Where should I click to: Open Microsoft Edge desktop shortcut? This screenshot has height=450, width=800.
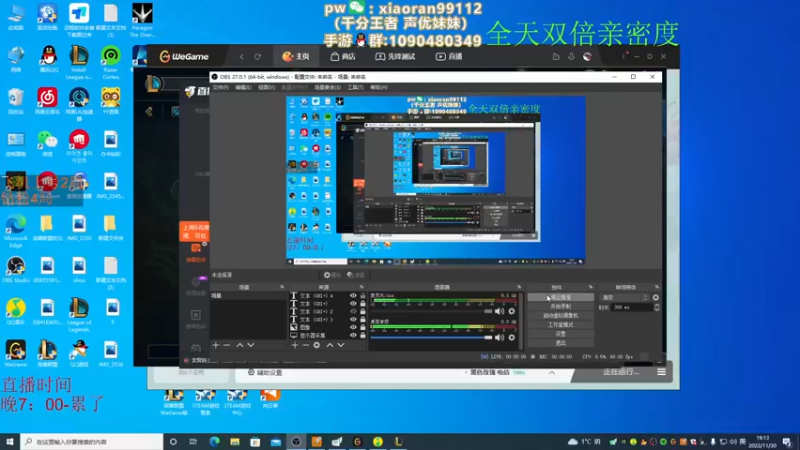[x=16, y=230]
